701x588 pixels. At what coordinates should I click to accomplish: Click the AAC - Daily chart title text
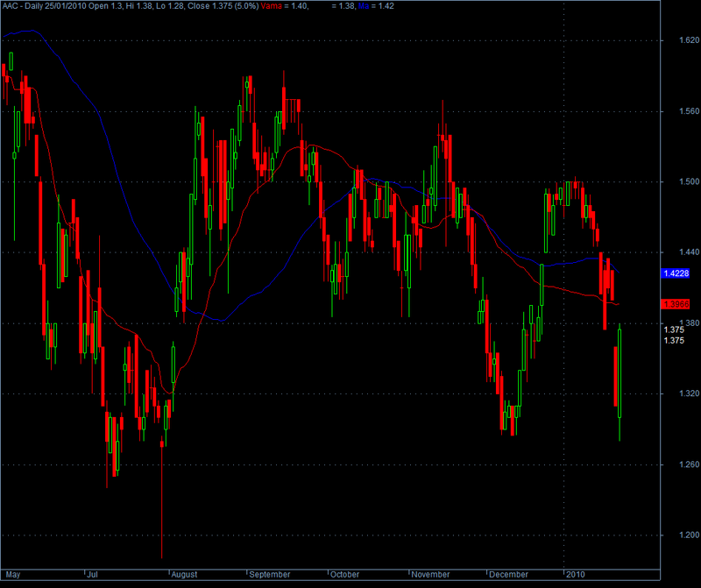pos(23,6)
